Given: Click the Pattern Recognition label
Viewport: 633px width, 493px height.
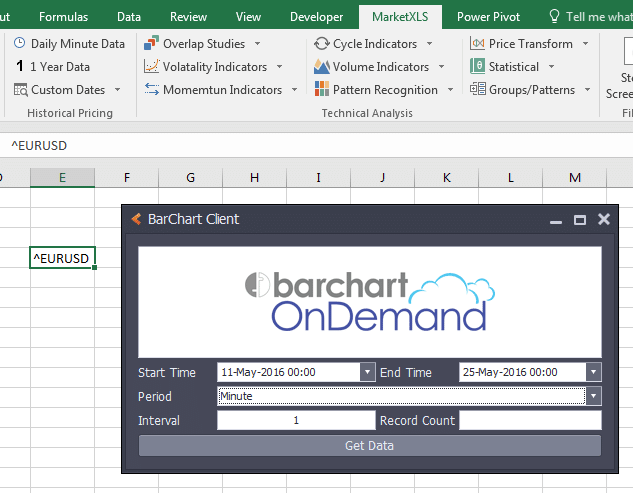Looking at the screenshot, I should [x=385, y=90].
